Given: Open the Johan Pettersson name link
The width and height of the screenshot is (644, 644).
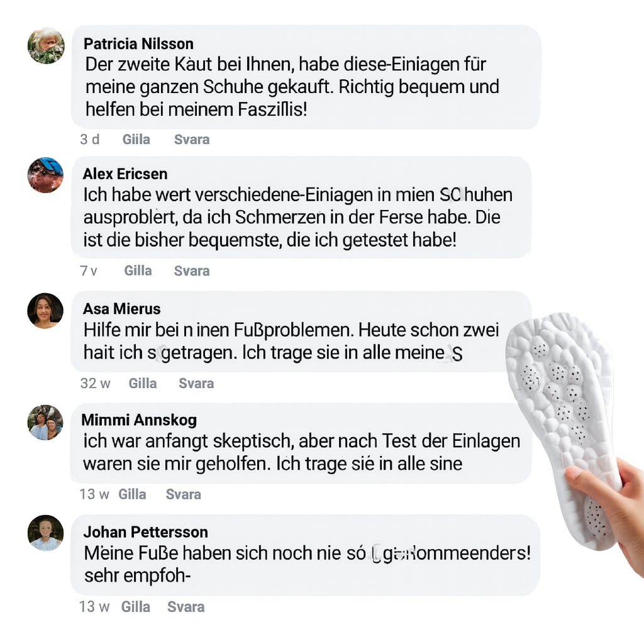Looking at the screenshot, I should coord(145,532).
